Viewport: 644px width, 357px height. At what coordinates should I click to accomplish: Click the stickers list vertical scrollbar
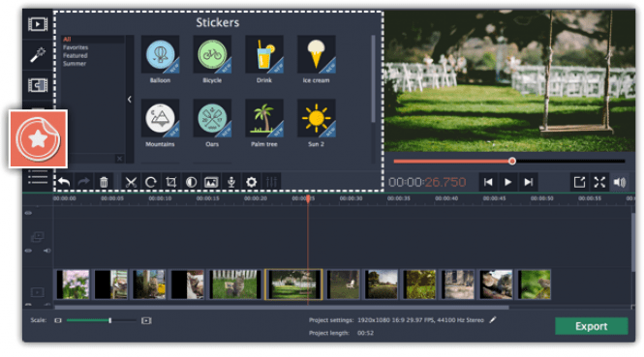click(x=373, y=78)
